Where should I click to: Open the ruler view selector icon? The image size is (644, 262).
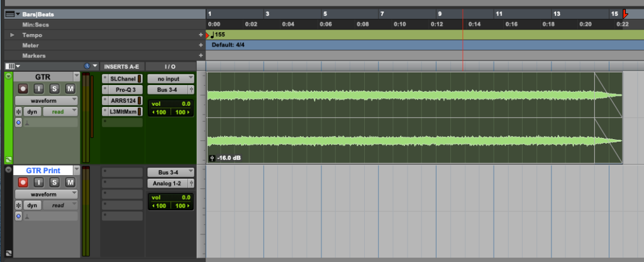pyautogui.click(x=10, y=14)
